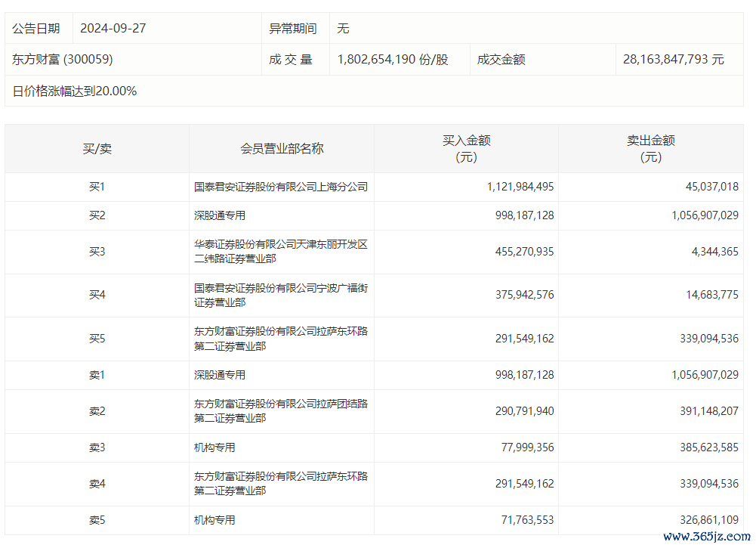Click the 成交金额 label
Viewport: 756px width, 548px height.
501,59
